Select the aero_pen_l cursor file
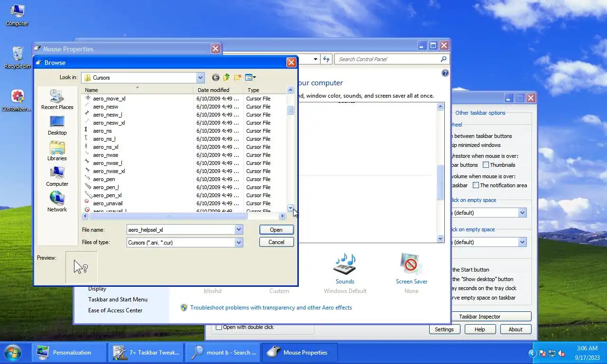Image resolution: width=607 pixels, height=364 pixels. click(106, 187)
